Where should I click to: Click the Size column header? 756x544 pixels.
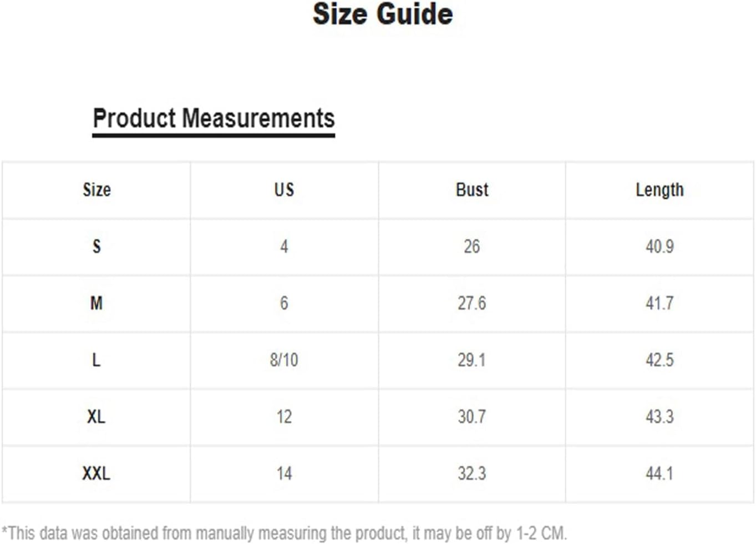click(97, 190)
